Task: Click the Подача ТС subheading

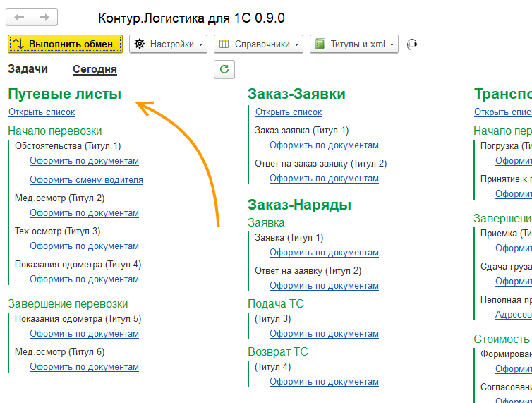Action: click(x=275, y=304)
